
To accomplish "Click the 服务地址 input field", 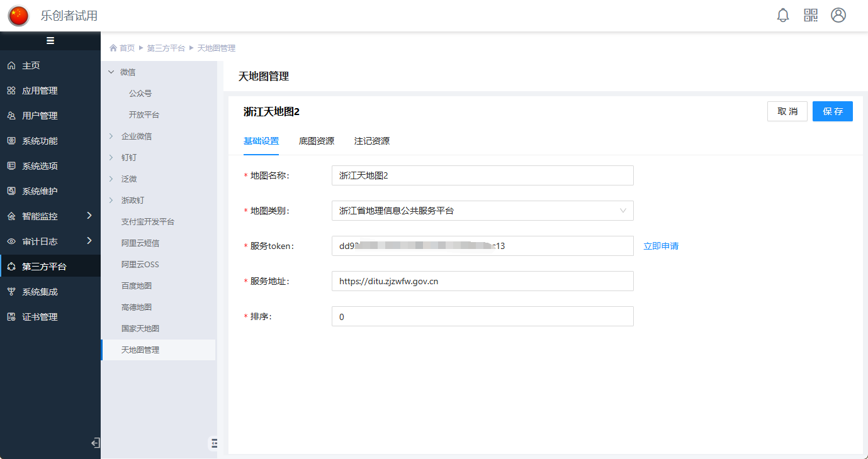I will [x=482, y=281].
